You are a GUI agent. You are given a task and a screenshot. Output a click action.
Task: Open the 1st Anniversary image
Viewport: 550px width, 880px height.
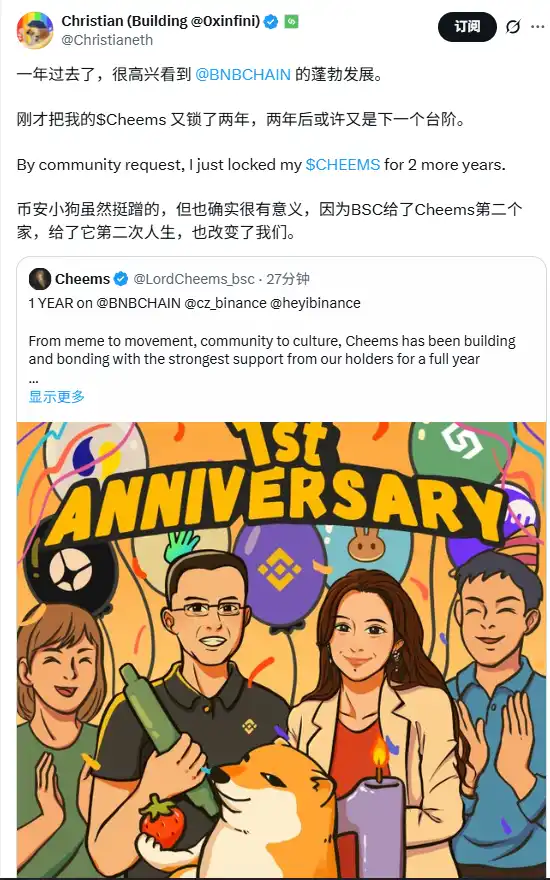[x=281, y=650]
